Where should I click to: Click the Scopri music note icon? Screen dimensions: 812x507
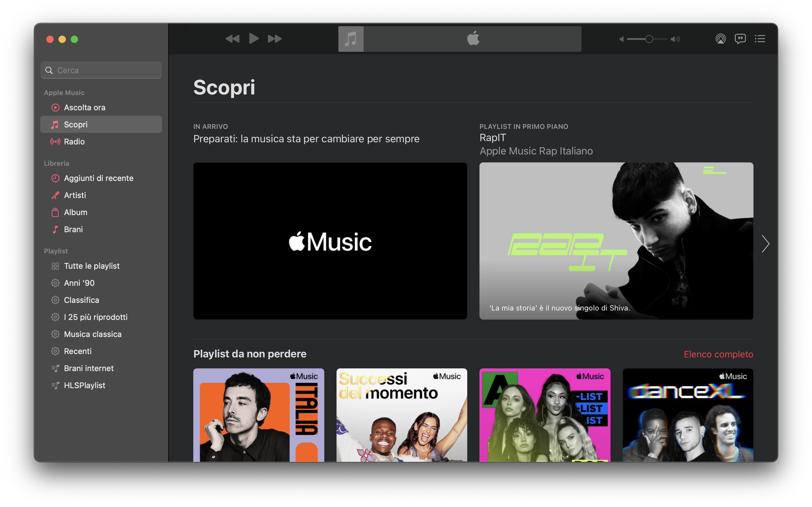pyautogui.click(x=55, y=125)
